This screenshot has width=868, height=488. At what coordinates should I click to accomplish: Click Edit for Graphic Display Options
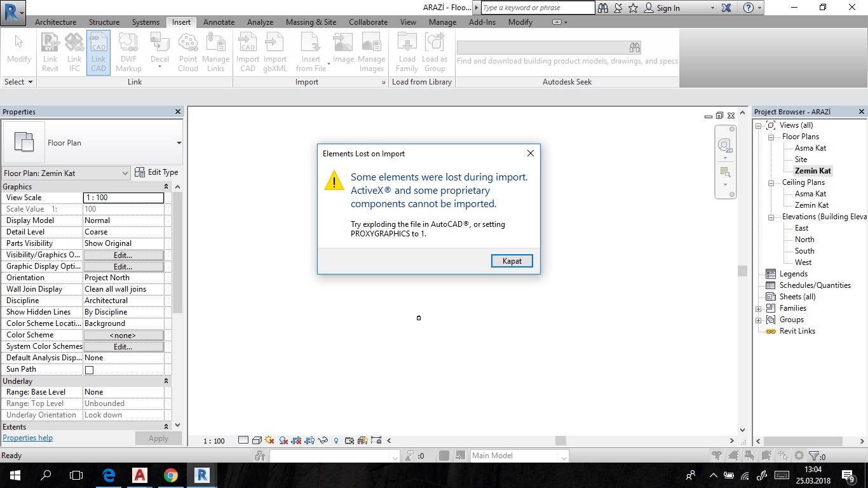(x=123, y=266)
